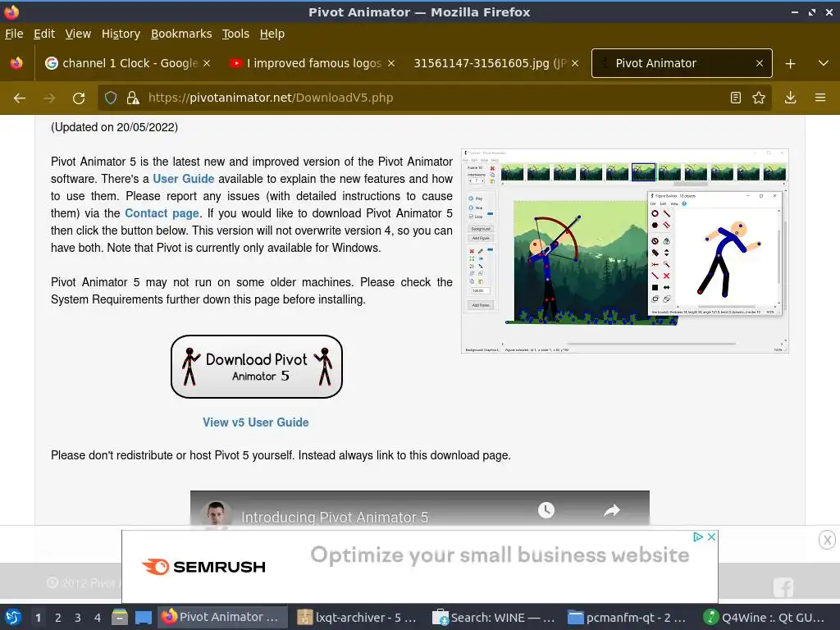Switch to Q4Wine taskbar window
The width and height of the screenshot is (840, 630).
tap(765, 618)
